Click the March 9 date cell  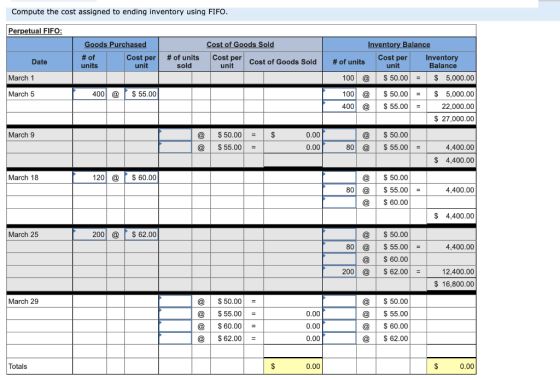39,135
